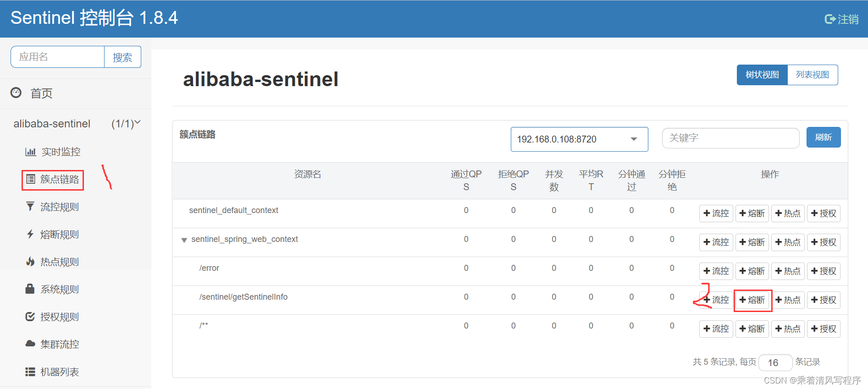Add 授权 rule for /sentinel/getSentinelInfo
The width and height of the screenshot is (868, 389).
pos(824,300)
